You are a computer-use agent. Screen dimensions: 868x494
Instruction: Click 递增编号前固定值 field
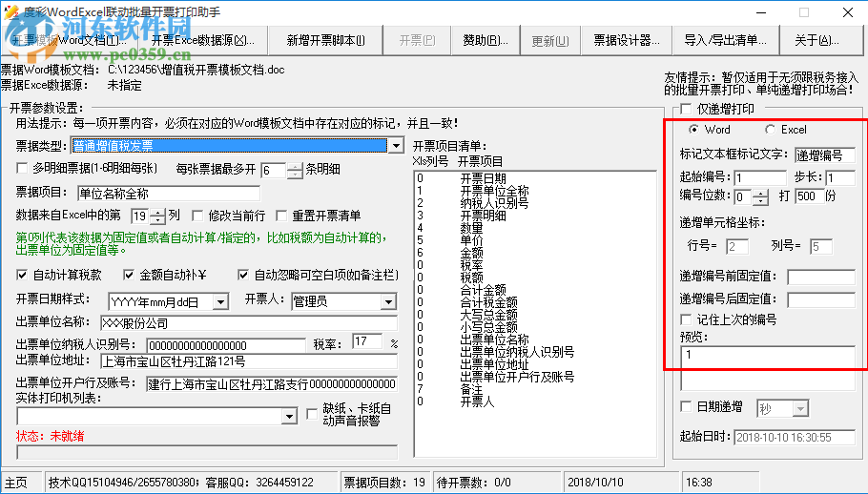point(821,277)
